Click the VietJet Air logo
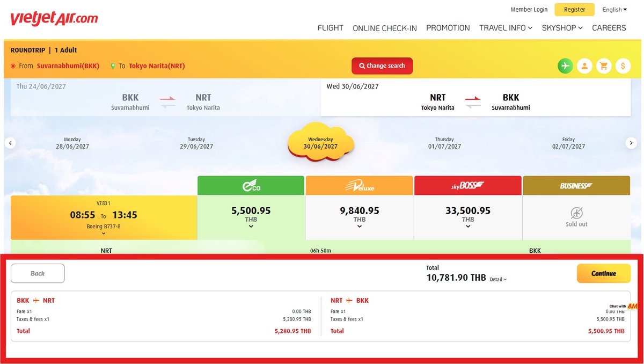The image size is (644, 364). pos(54,18)
